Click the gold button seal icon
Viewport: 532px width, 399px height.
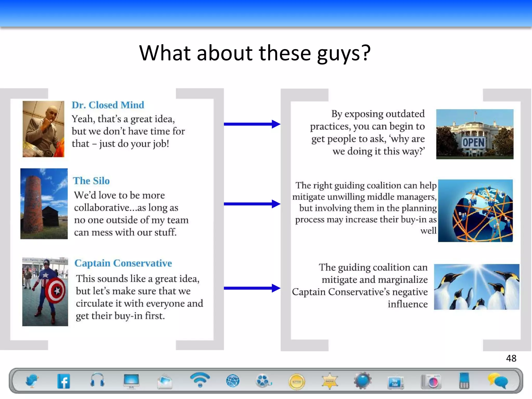click(297, 382)
